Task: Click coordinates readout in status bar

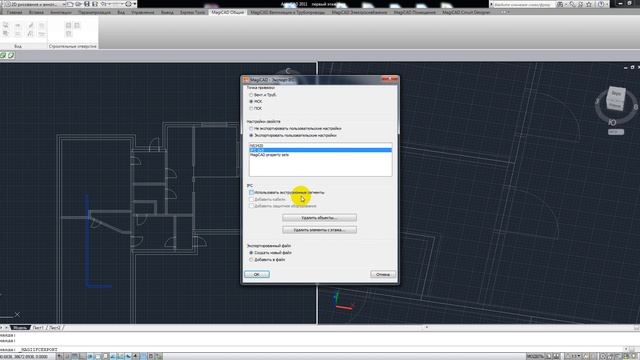Action: (24, 357)
